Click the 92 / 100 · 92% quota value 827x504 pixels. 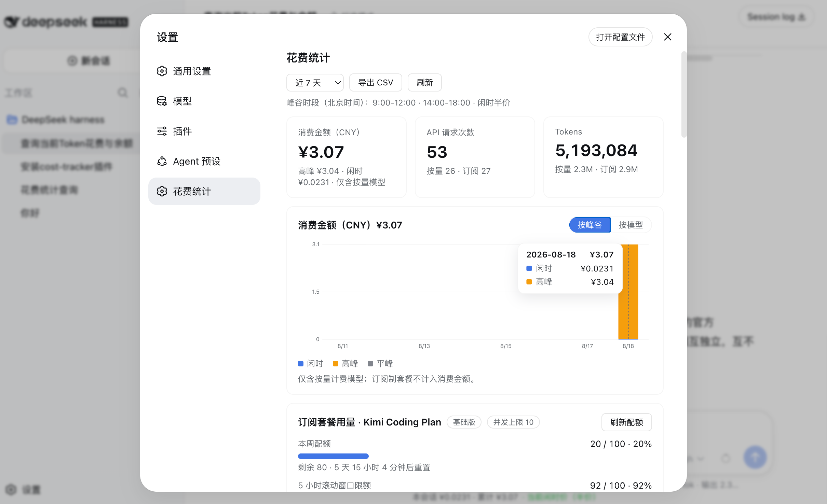click(x=621, y=486)
